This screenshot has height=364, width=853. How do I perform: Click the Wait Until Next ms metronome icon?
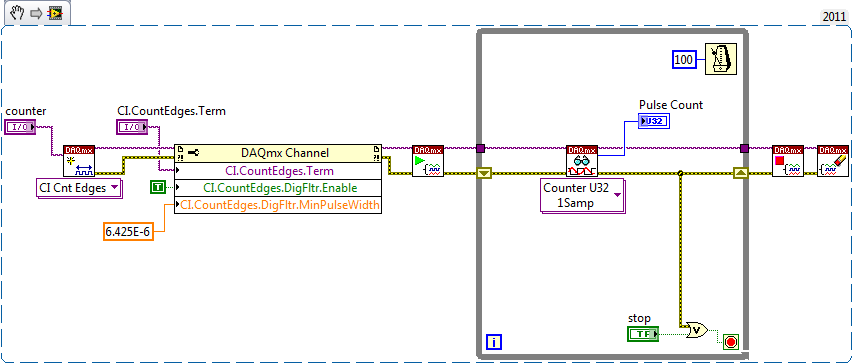[x=721, y=59]
